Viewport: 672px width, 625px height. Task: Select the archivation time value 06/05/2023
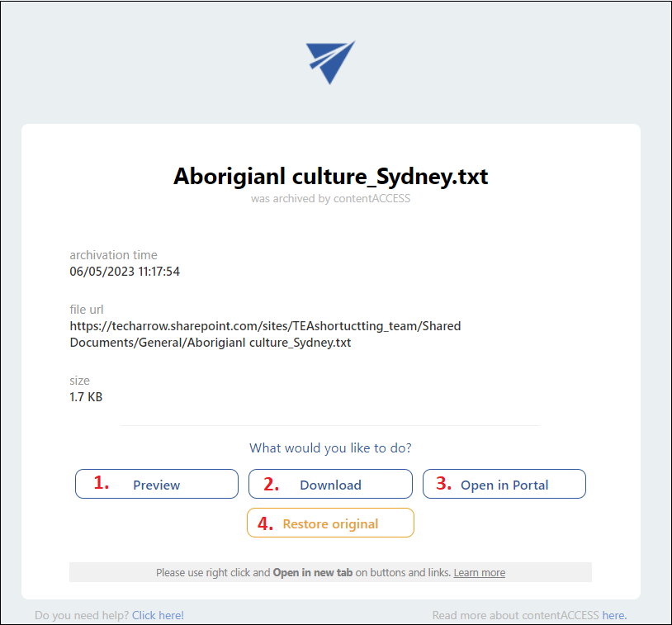(x=125, y=271)
